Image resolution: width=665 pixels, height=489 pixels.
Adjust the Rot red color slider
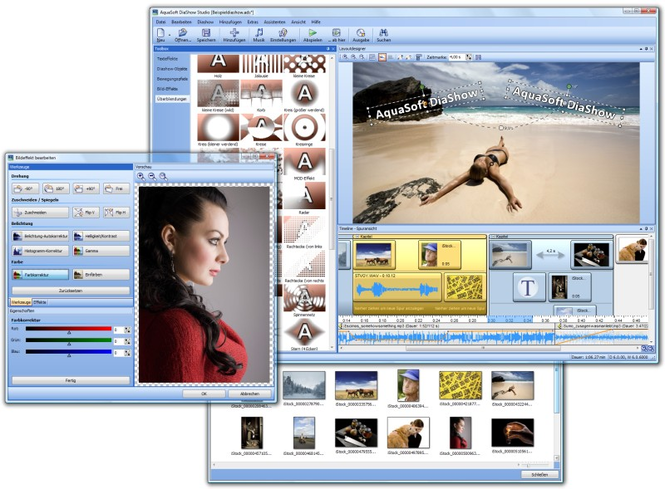(x=68, y=330)
